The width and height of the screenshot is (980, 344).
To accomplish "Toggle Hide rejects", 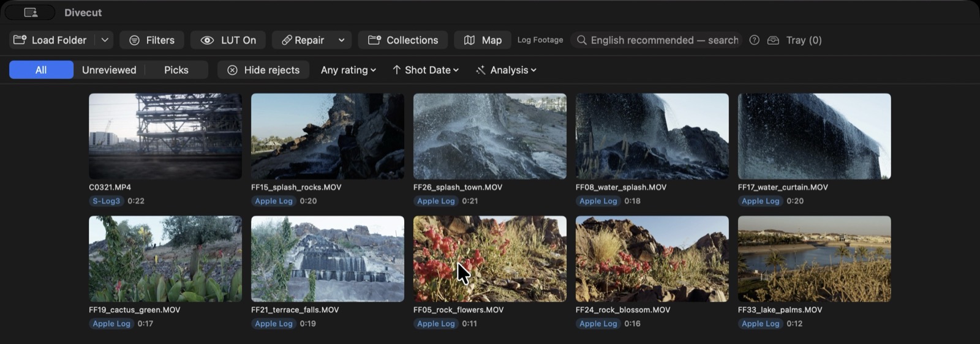I will [x=263, y=70].
